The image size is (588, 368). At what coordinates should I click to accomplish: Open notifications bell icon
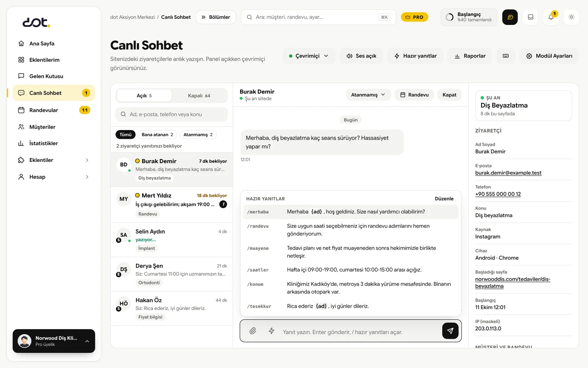pos(551,17)
